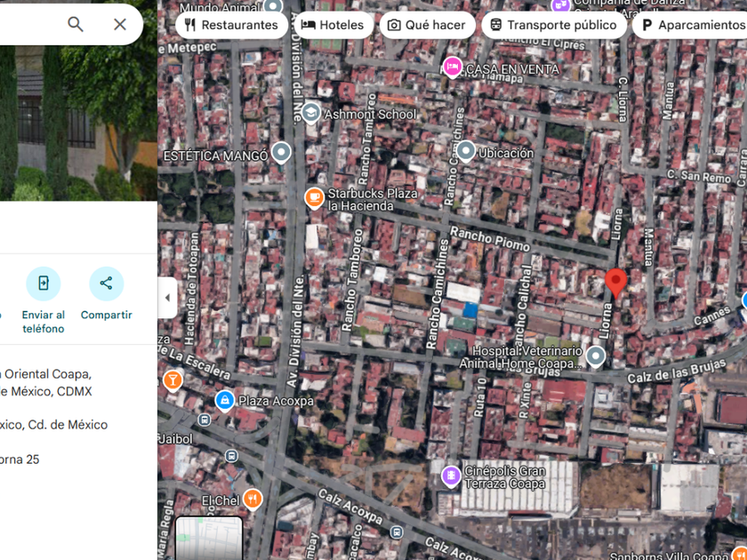Open the Ashmont School marker
The width and height of the screenshot is (747, 560).
pyautogui.click(x=310, y=114)
